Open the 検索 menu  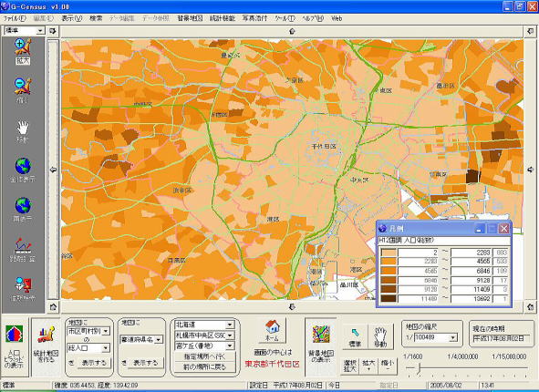click(96, 18)
